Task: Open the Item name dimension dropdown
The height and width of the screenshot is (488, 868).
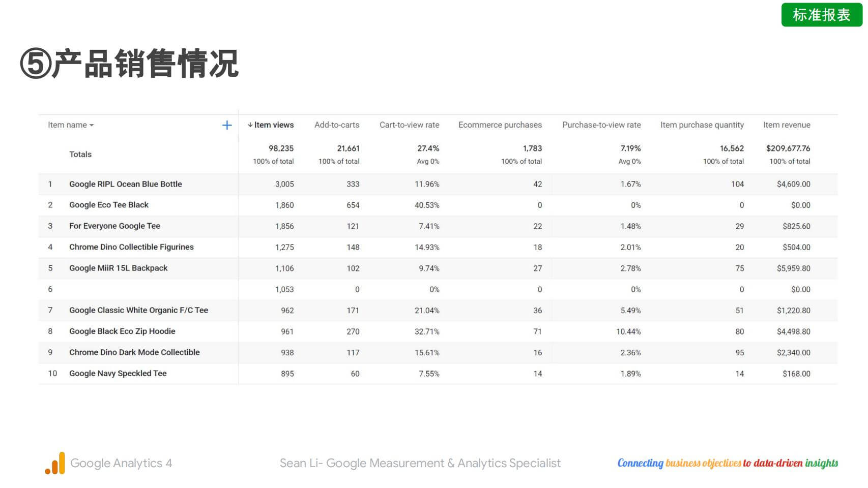Action: click(71, 125)
